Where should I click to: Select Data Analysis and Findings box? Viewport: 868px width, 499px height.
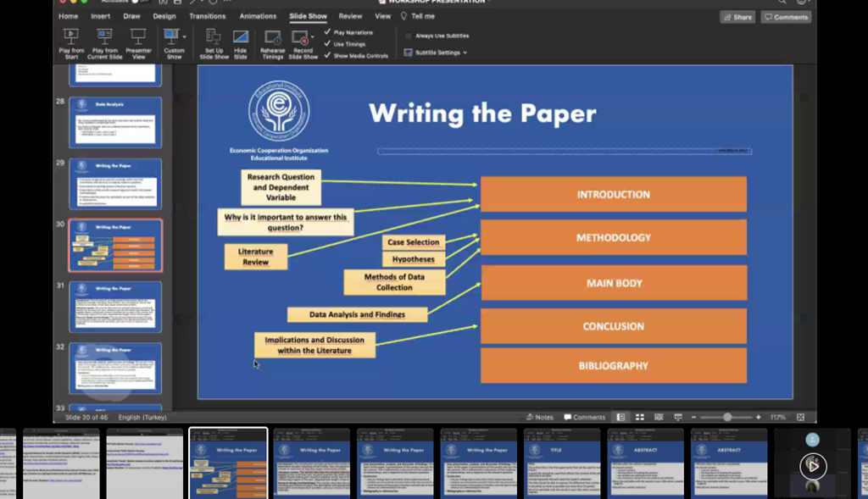(357, 314)
